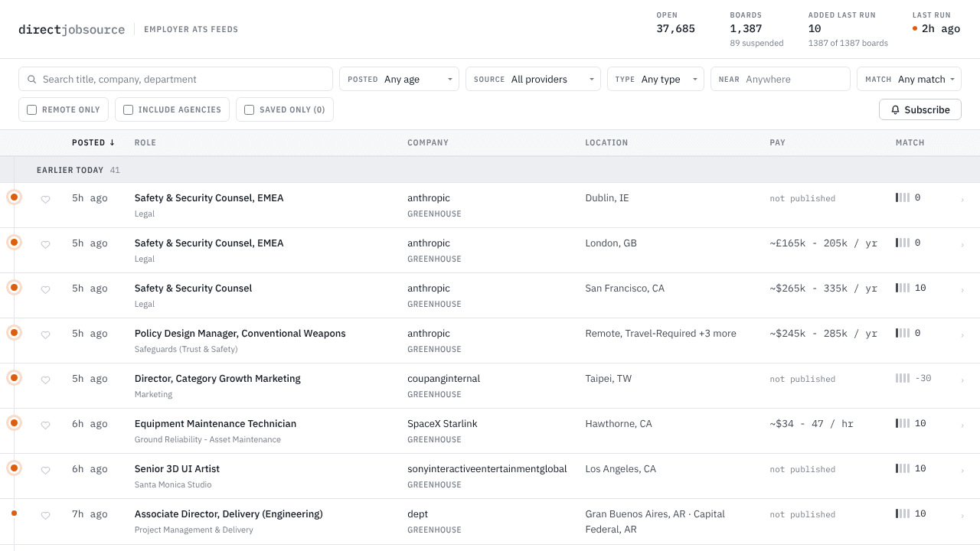Viewport: 980px width, 551px height.
Task: Click Remote, Travel-Required +3 more location
Action: coord(661,334)
